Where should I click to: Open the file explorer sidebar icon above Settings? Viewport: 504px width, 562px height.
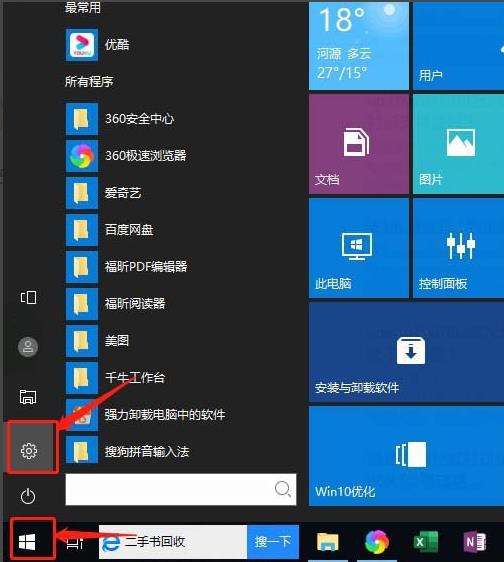(28, 397)
